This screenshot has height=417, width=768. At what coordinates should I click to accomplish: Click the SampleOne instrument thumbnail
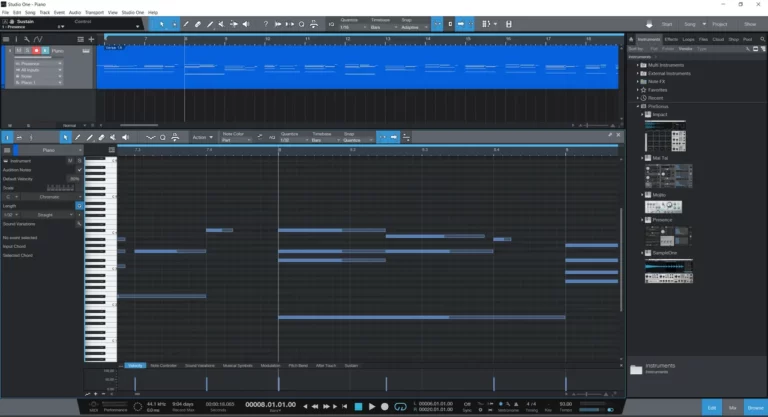click(669, 271)
